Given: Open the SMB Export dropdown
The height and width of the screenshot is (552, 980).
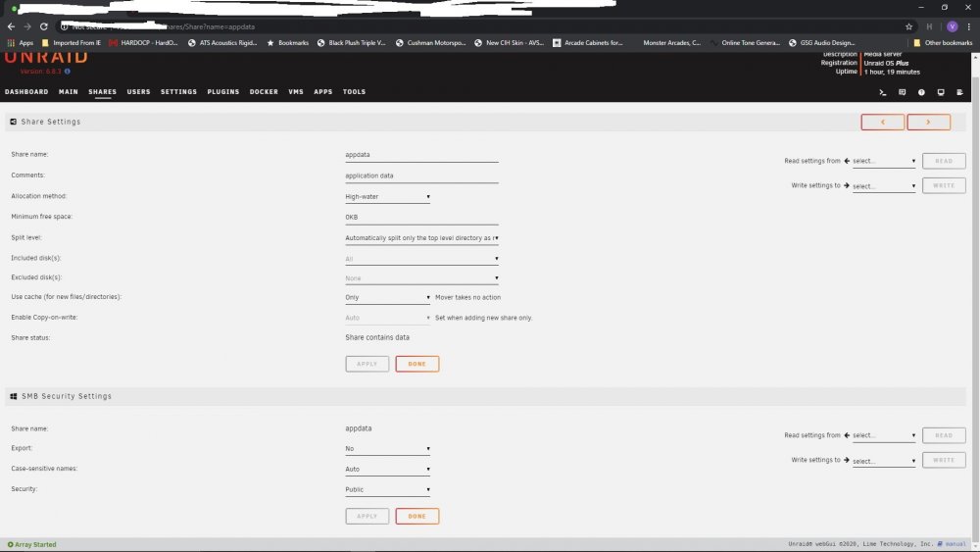Looking at the screenshot, I should [387, 449].
